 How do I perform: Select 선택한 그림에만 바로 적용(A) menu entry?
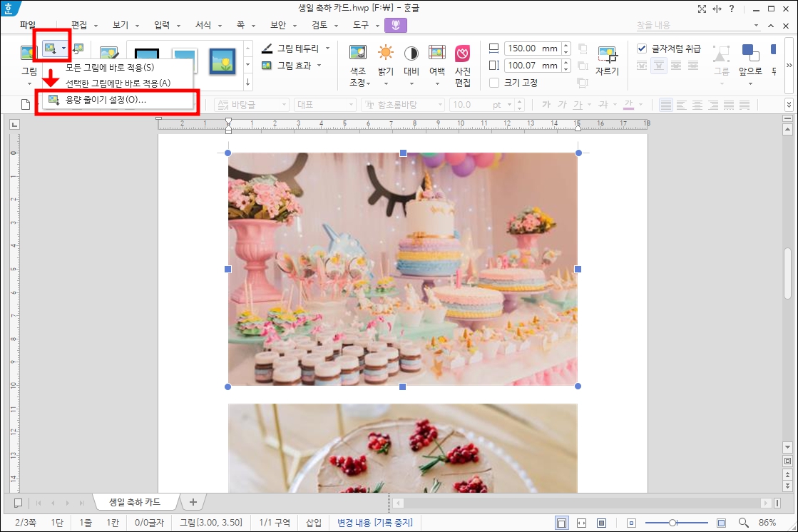click(x=118, y=83)
